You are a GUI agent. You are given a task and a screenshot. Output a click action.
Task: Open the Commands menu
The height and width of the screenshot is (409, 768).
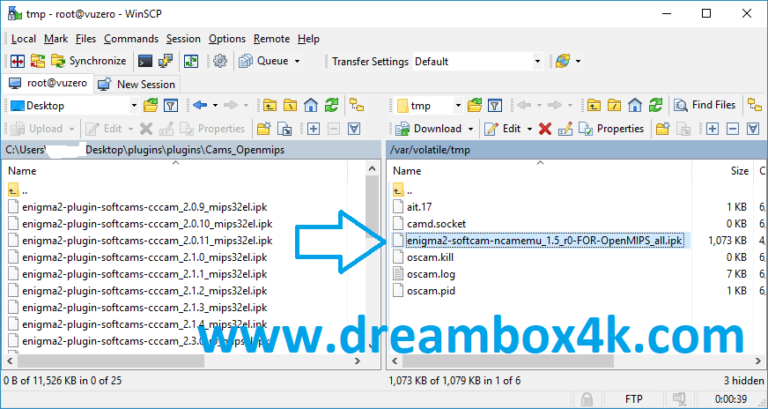tap(131, 39)
